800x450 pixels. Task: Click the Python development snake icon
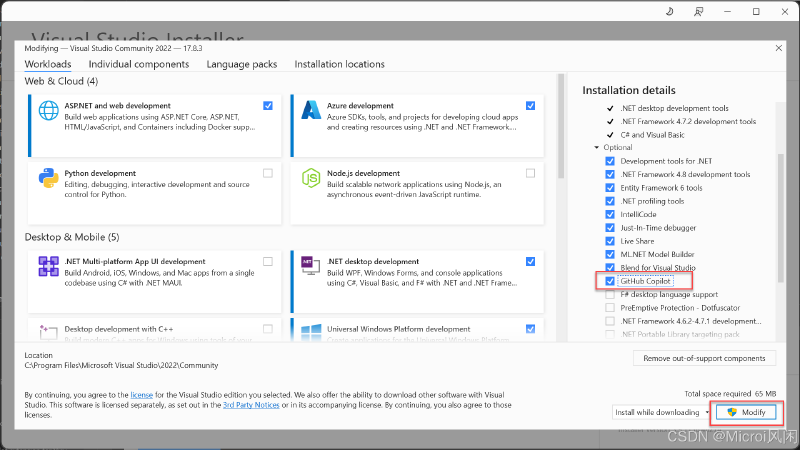click(48, 178)
